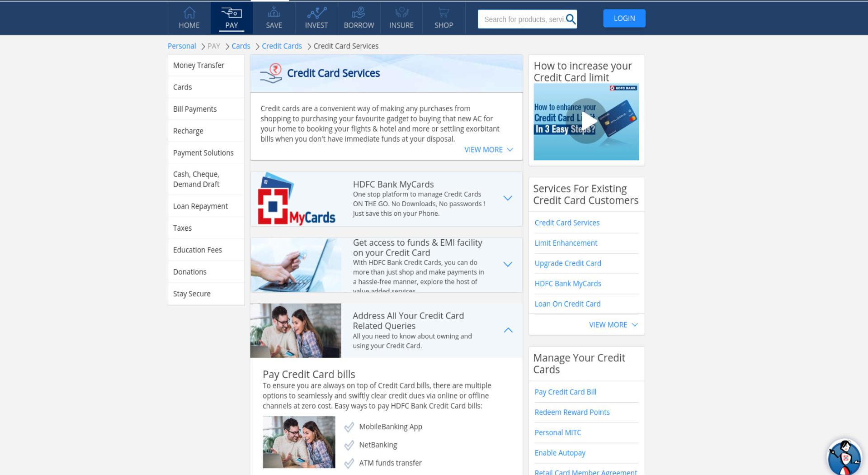Open Bill Payments sidebar item
The width and height of the screenshot is (868, 475).
coord(206,109)
